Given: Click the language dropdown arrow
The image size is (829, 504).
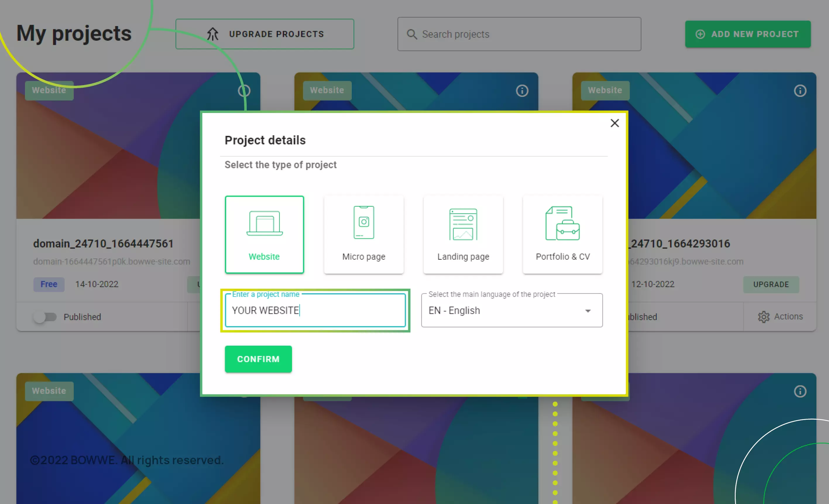Looking at the screenshot, I should [x=588, y=311].
